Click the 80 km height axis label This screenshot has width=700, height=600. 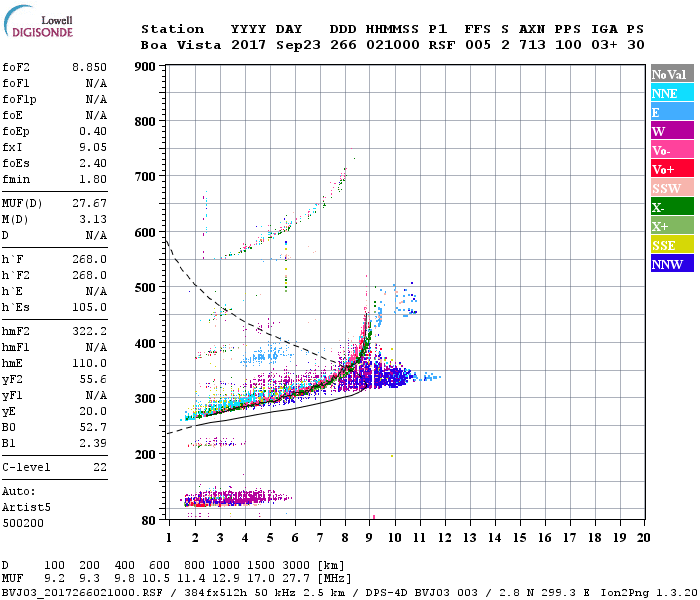point(149,521)
